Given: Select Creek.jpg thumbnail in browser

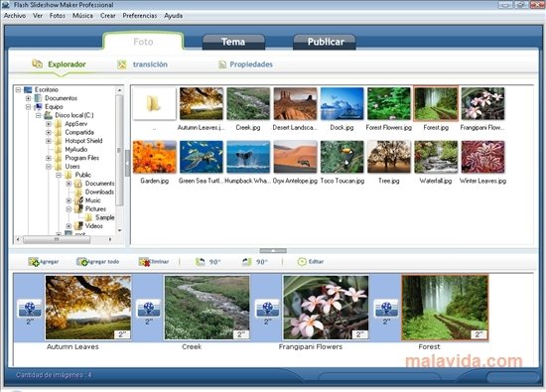Looking at the screenshot, I should [248, 104].
